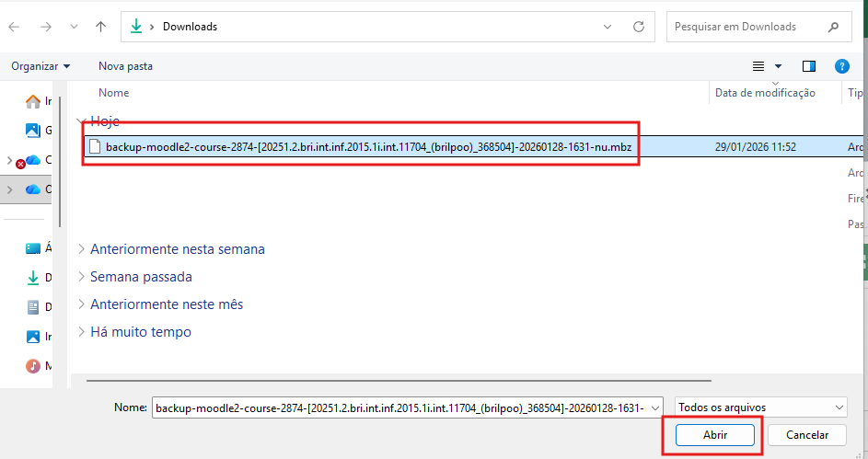Expand the Semana passada group
This screenshot has width=868, height=459.
click(141, 277)
